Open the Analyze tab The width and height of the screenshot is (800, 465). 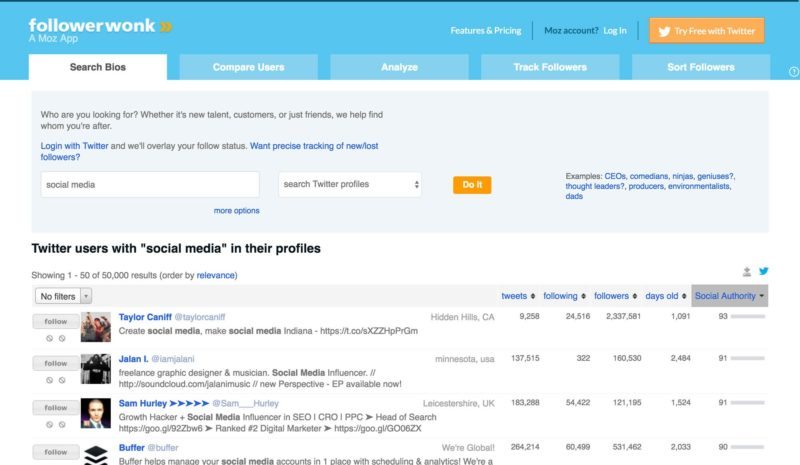click(399, 67)
